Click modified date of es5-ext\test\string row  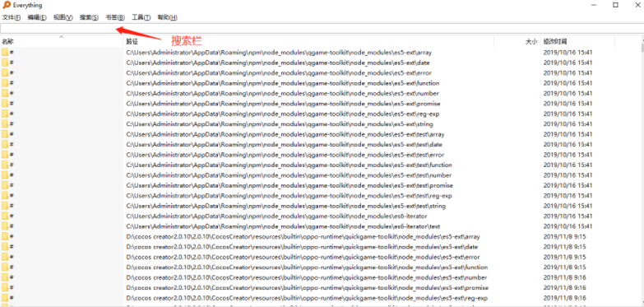(568, 206)
